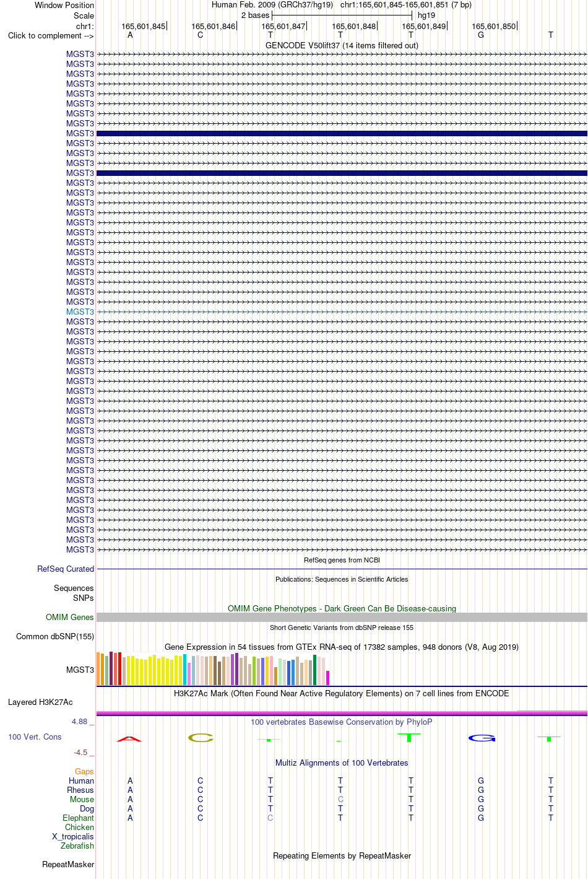Click the gray C in the Mouse alignment row
This screenshot has width=588, height=879.
340,799
